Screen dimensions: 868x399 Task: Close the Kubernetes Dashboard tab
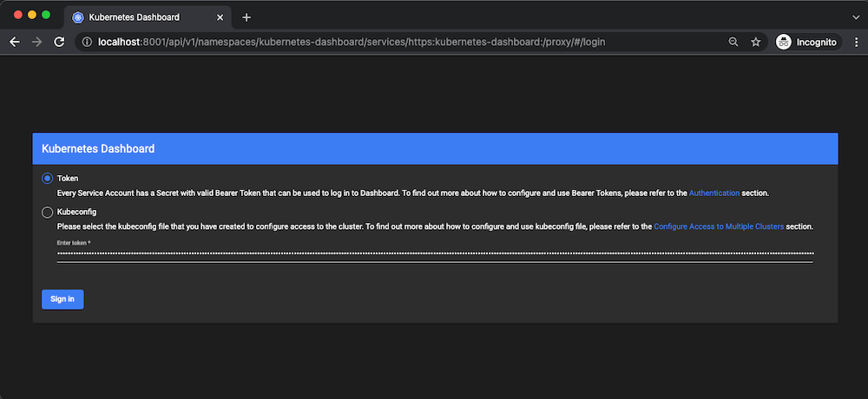pos(220,17)
